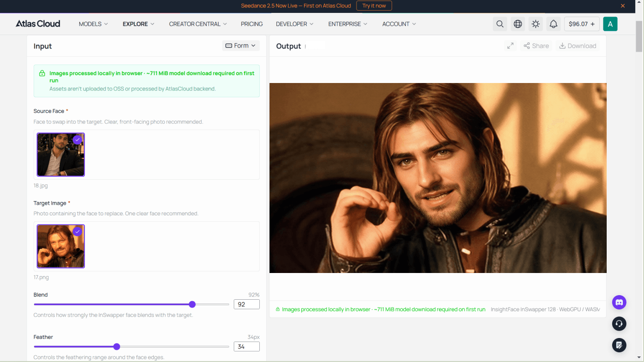Open the ENTERPRISE menu
Image resolution: width=644 pixels, height=362 pixels.
pyautogui.click(x=348, y=24)
